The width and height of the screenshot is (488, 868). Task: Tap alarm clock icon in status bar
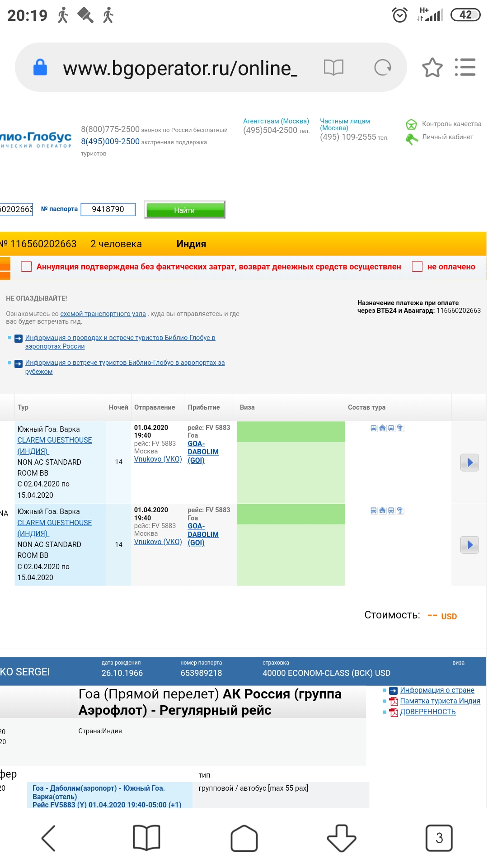[x=400, y=15]
